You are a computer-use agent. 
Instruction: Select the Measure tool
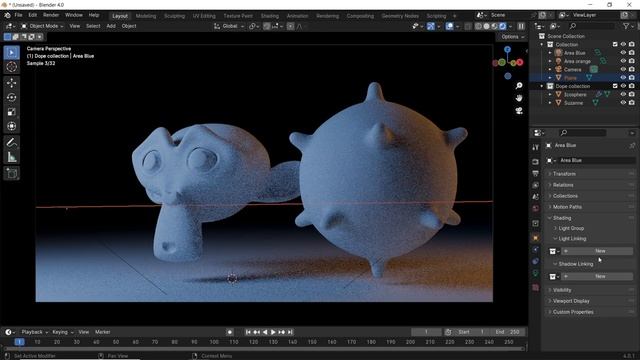pos(11,157)
